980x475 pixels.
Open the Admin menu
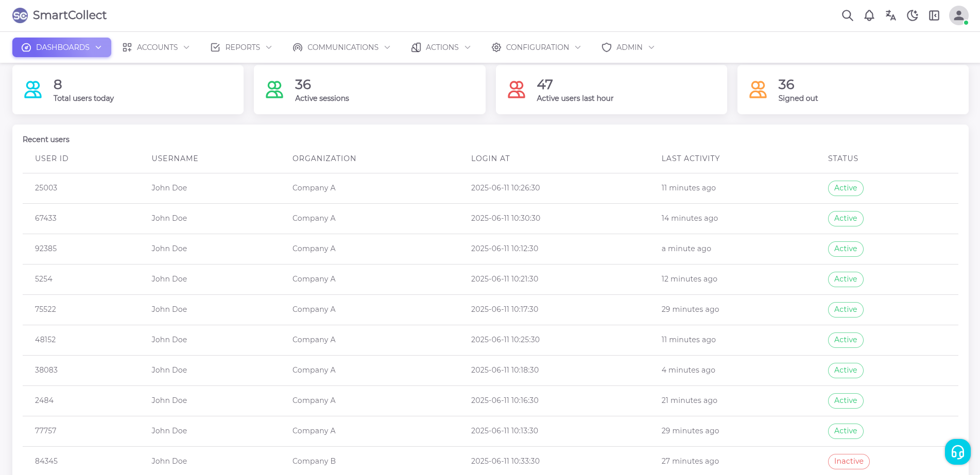[x=628, y=47]
